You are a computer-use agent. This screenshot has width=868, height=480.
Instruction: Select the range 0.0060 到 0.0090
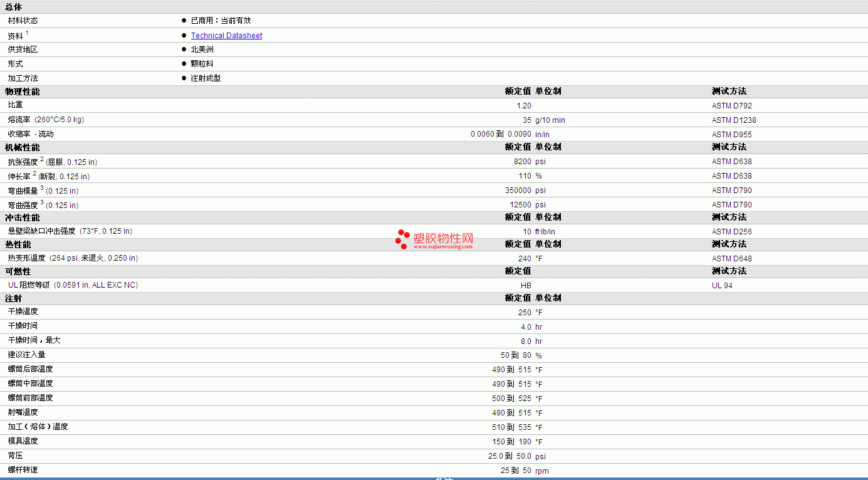point(501,134)
